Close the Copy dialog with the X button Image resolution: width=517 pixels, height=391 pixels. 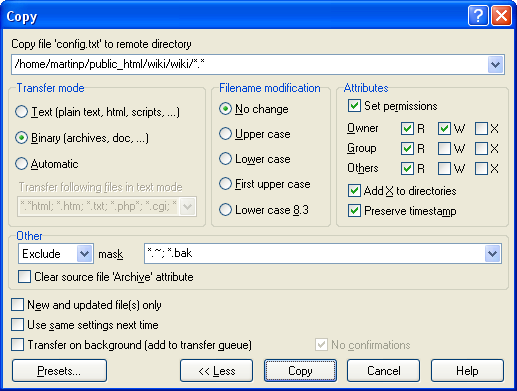click(x=501, y=16)
